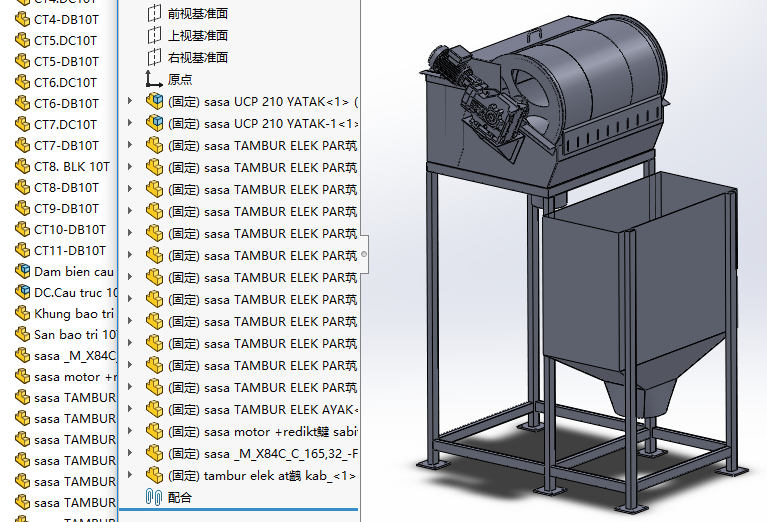Open San bao tri in the file list

76,335
